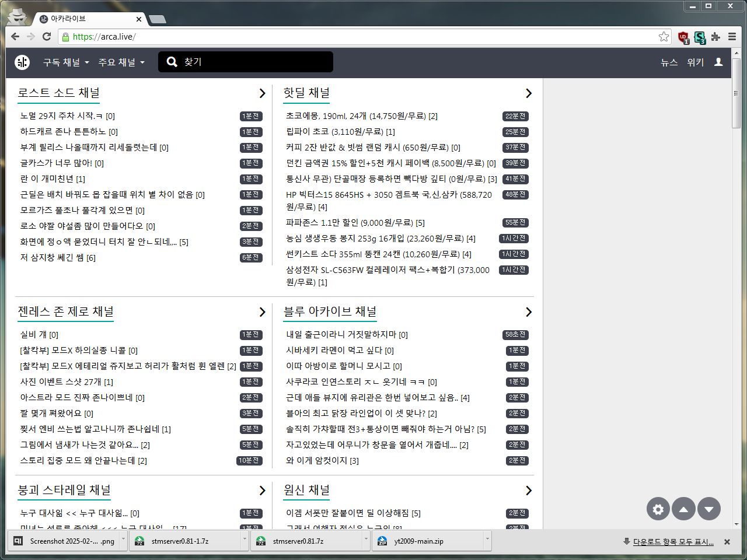This screenshot has height=560, width=747.
Task: Open 블루 아카이브 채널 heading link
Action: [330, 311]
